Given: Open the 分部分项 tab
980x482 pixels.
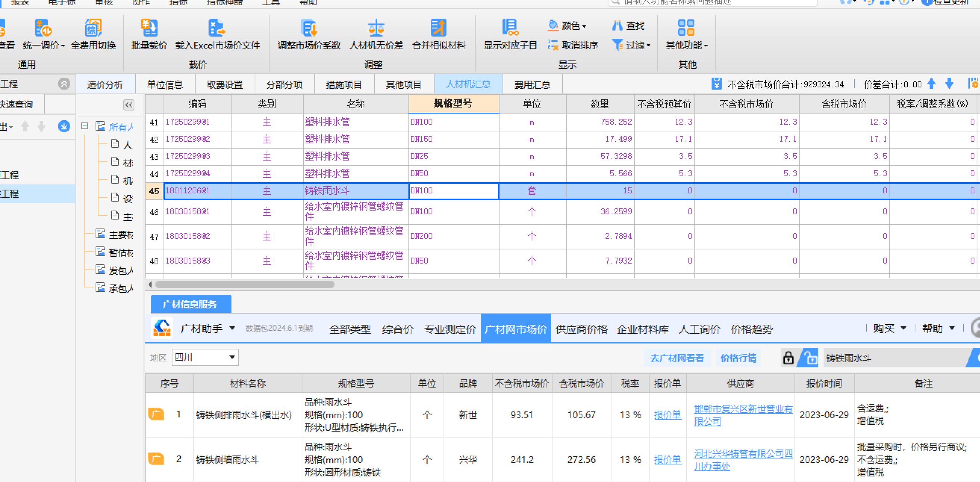Looking at the screenshot, I should 284,84.
